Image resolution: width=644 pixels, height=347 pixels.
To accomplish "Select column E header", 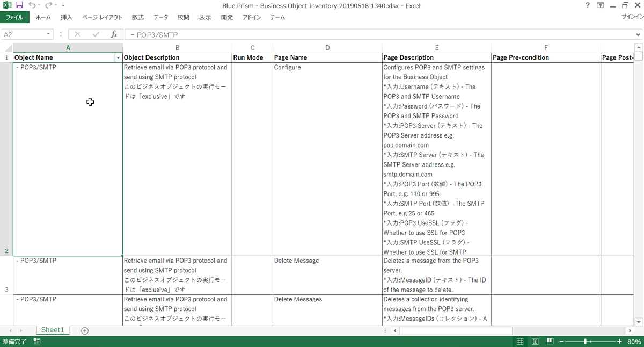I will pos(437,48).
